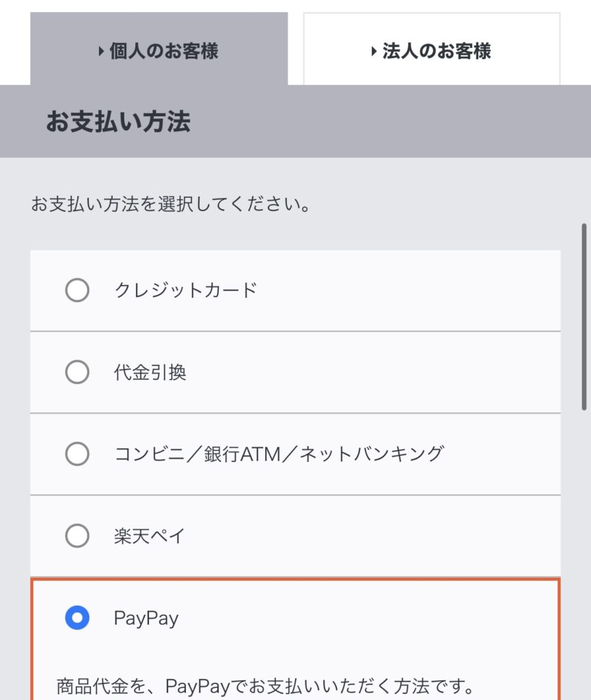Click the selected PayPay radio button
This screenshot has height=700, width=591.
coord(77,619)
